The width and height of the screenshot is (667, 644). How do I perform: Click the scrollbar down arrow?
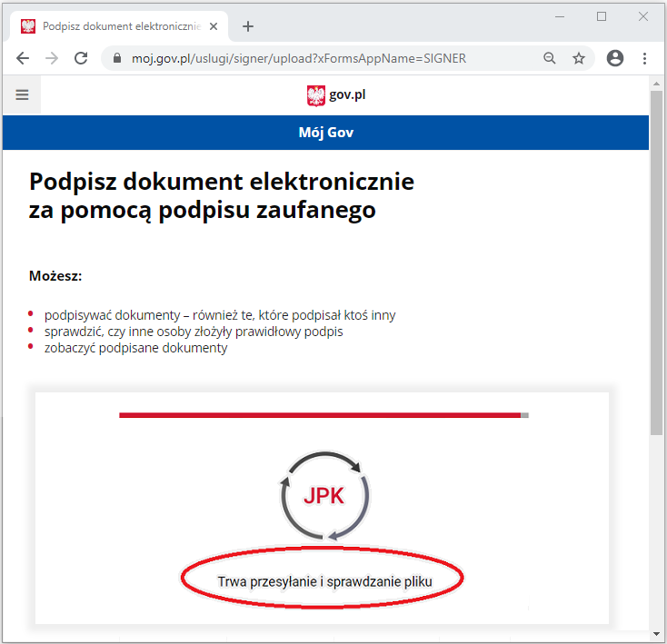coord(656,634)
